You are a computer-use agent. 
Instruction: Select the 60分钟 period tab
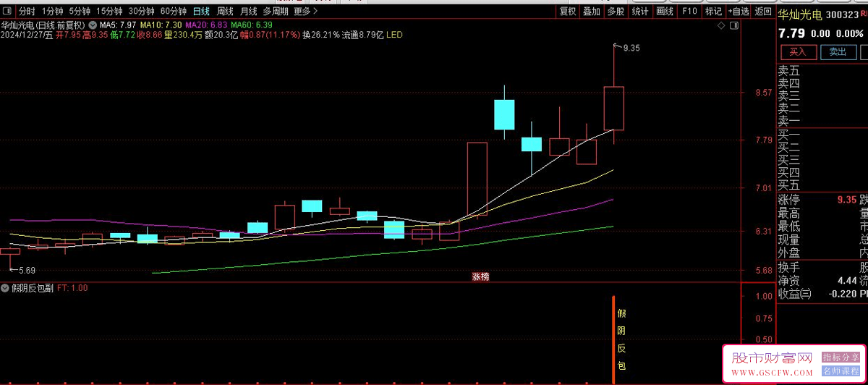click(x=173, y=11)
